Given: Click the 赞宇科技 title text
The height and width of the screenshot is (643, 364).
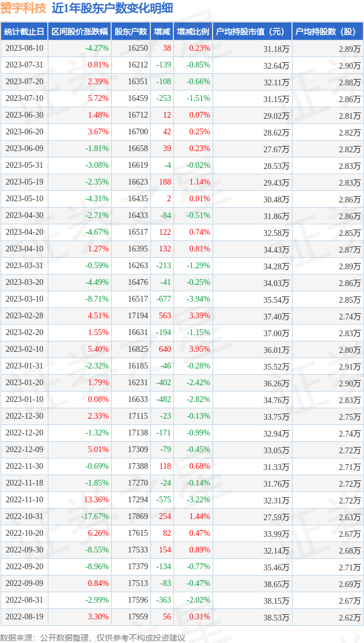Looking at the screenshot, I should point(23,8).
